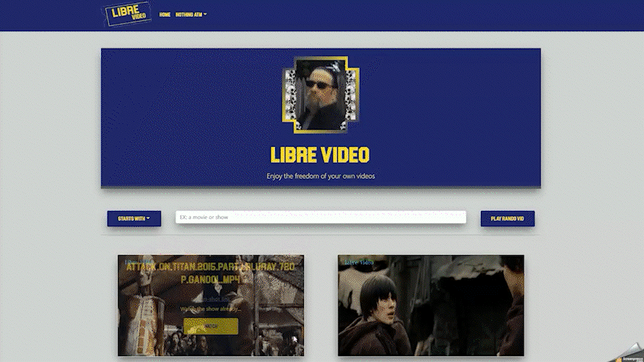Click 'Enjoy the freedom of your own videos' tagline
This screenshot has width=644, height=362.
click(321, 176)
